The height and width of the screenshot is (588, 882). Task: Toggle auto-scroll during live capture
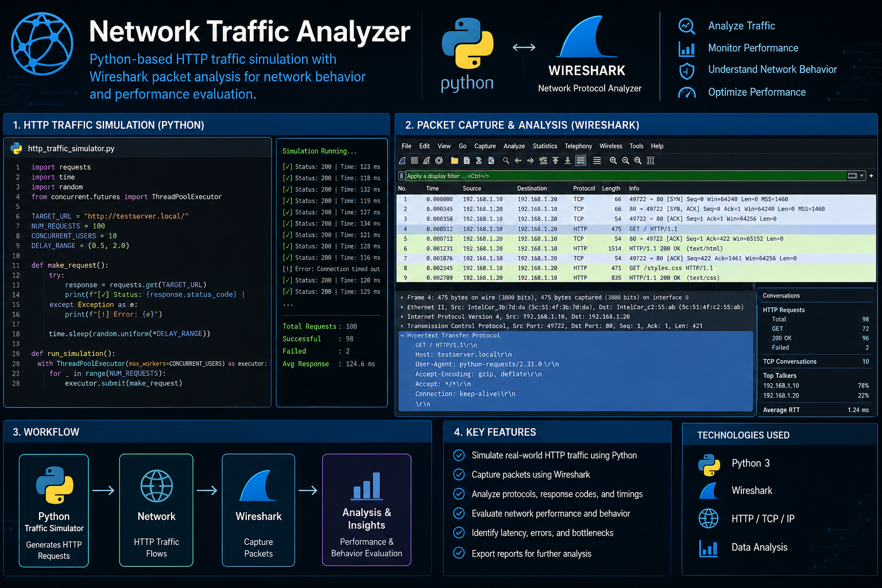tap(581, 161)
